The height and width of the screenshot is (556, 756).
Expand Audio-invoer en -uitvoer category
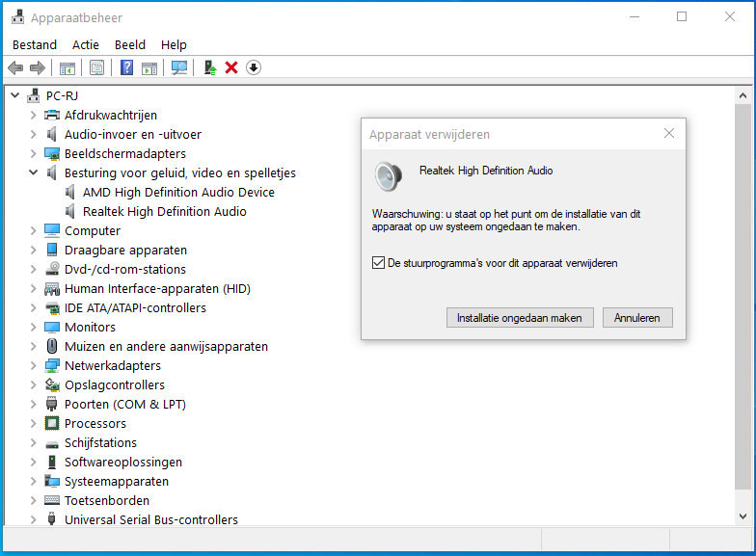point(33,135)
